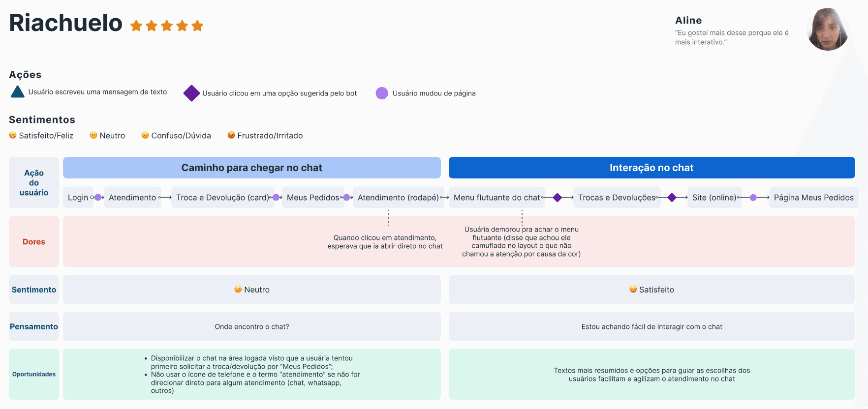Viewport: 868px width, 409px height.
Task: Click the Satisfeito/Feliz emoji in the legend
Action: point(13,135)
